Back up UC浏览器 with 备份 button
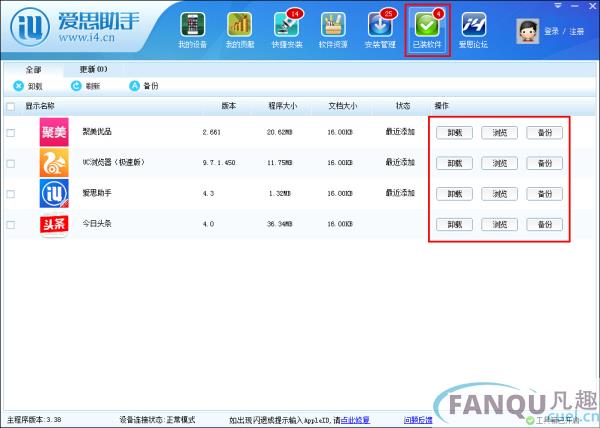600x428 pixels. coord(545,163)
